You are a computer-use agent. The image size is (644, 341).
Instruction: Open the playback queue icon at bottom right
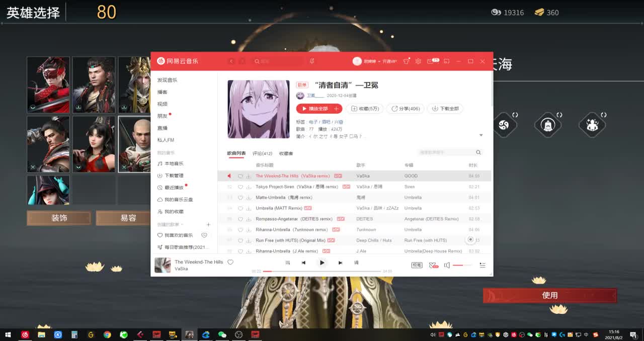[482, 265]
